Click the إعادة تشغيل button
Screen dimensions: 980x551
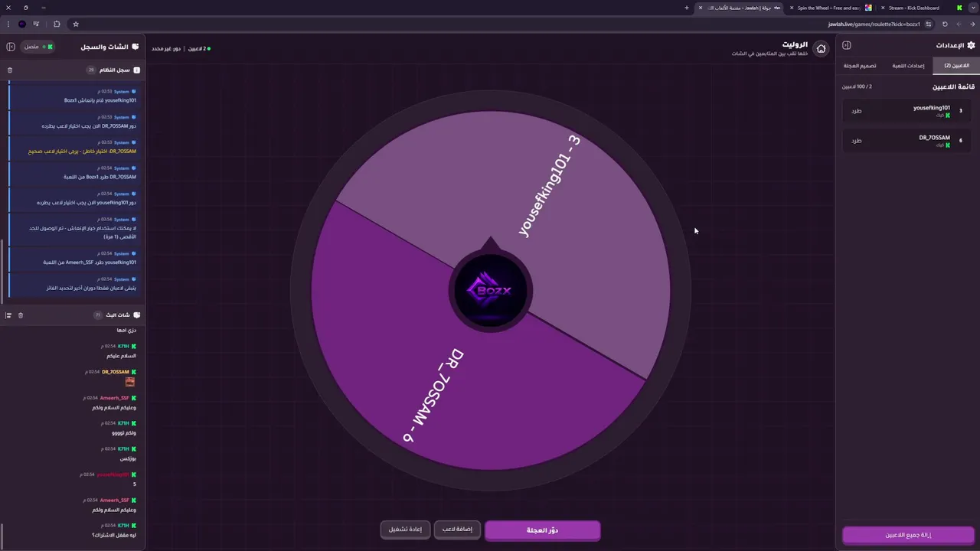[405, 530]
